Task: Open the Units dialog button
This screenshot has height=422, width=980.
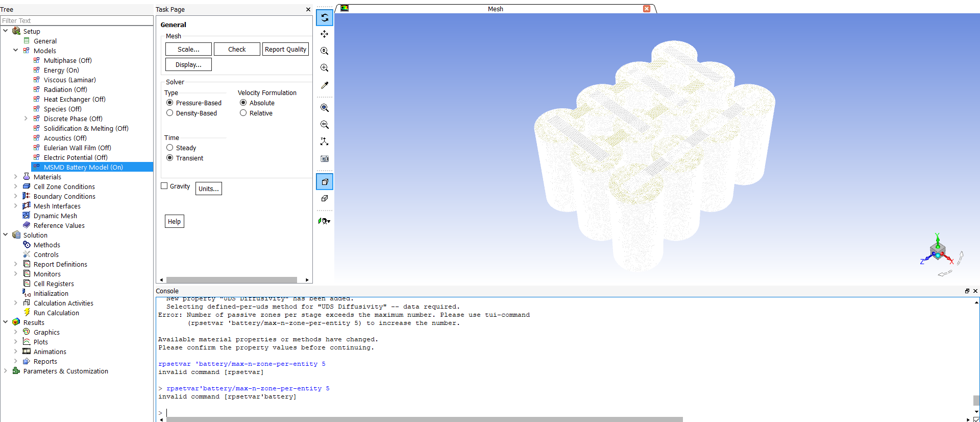Action: tap(208, 189)
